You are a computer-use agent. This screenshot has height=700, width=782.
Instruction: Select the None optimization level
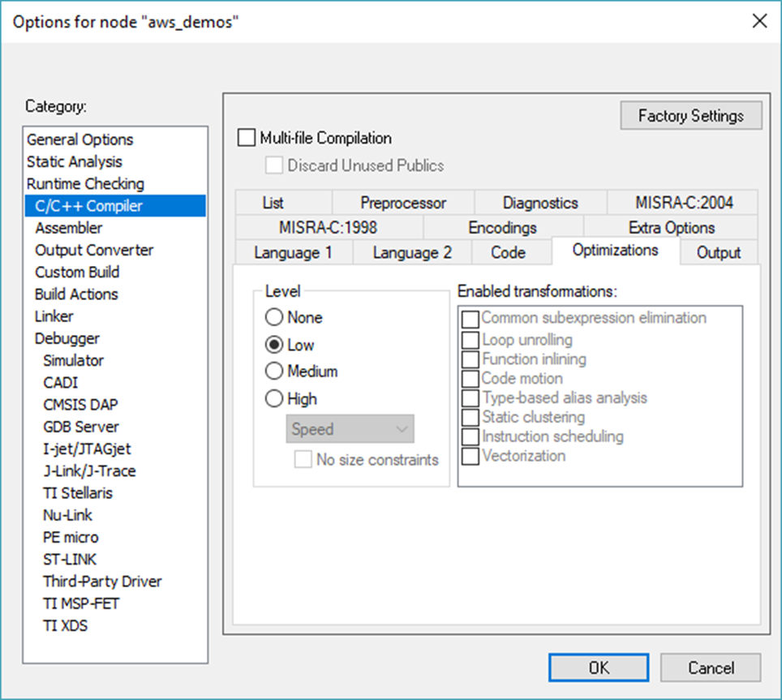[x=273, y=317]
